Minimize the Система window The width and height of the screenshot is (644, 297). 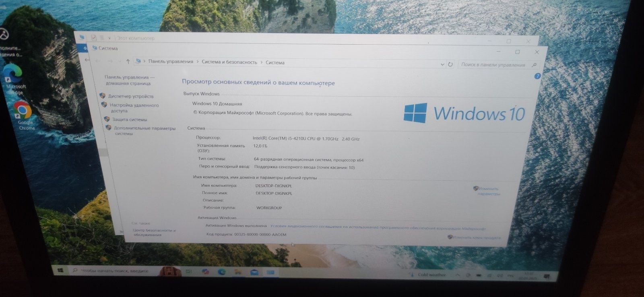point(498,52)
